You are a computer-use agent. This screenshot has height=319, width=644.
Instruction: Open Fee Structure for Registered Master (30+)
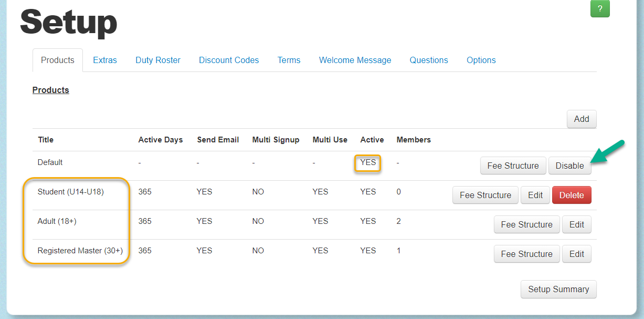(x=527, y=254)
